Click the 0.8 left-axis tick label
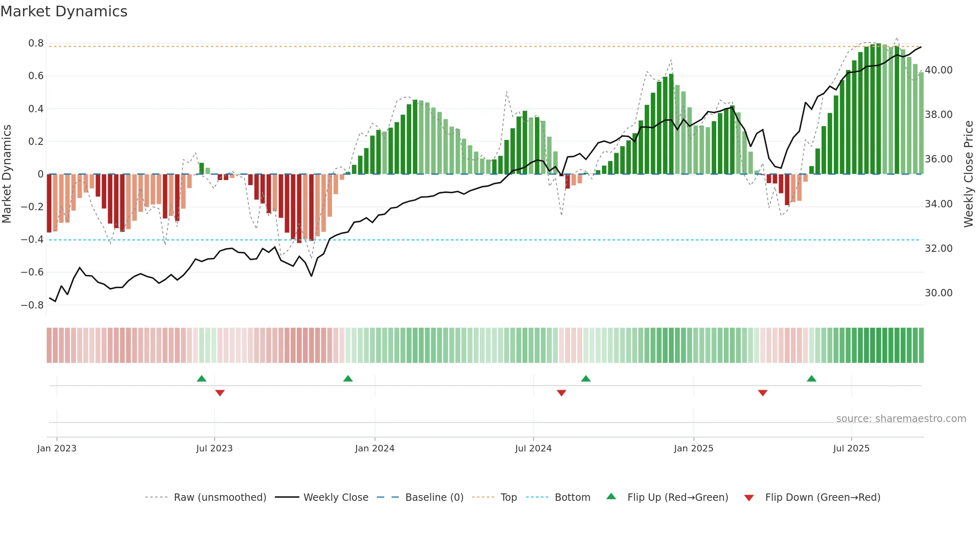 click(x=36, y=43)
